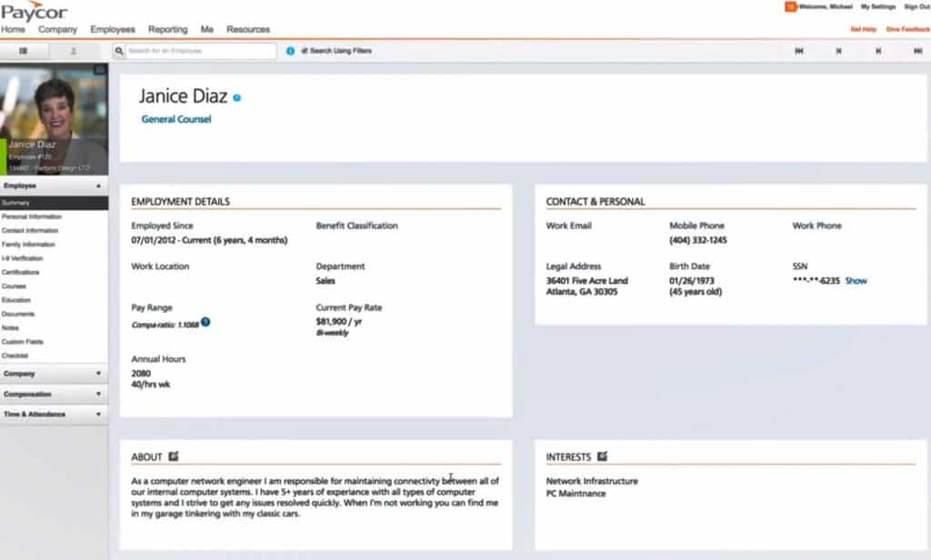
Task: Click the employee search input field
Action: pyautogui.click(x=191, y=51)
